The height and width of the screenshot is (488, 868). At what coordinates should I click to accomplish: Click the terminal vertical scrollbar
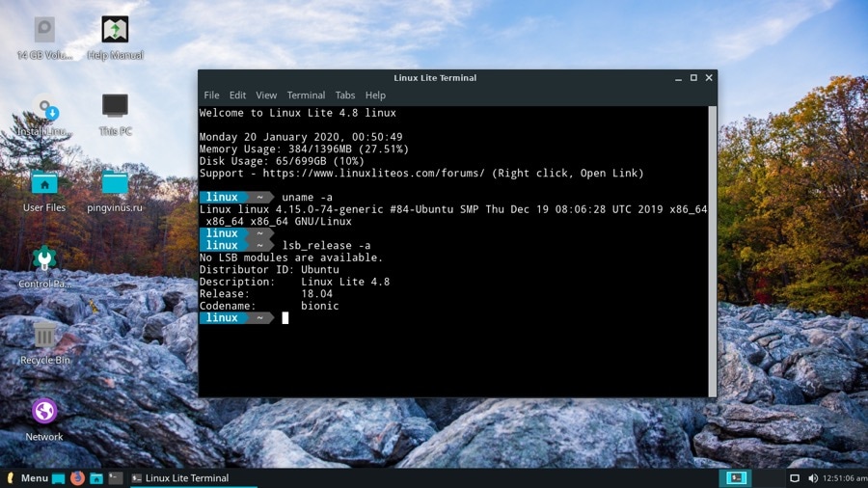[x=713, y=251]
